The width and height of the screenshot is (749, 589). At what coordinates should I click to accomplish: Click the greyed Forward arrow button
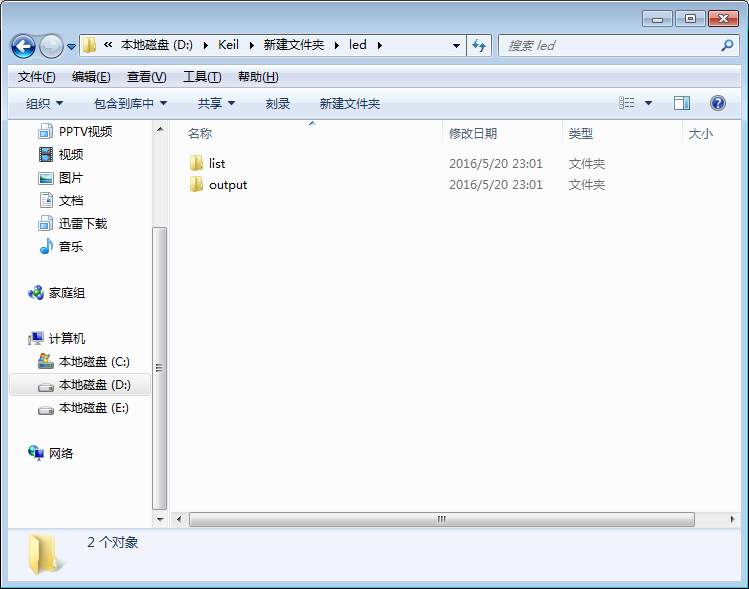click(51, 46)
